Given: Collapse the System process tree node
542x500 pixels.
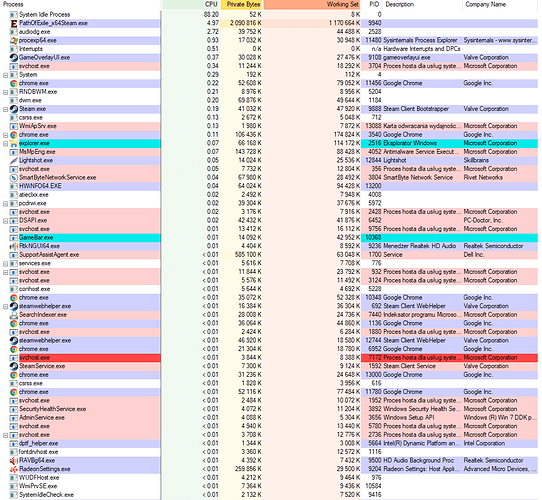Looking at the screenshot, I should click(5, 75).
